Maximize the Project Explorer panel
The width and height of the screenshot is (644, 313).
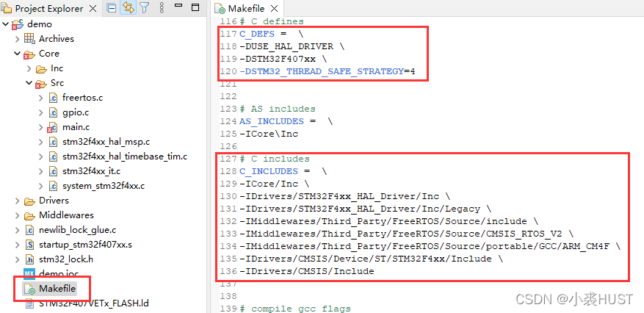click(195, 8)
